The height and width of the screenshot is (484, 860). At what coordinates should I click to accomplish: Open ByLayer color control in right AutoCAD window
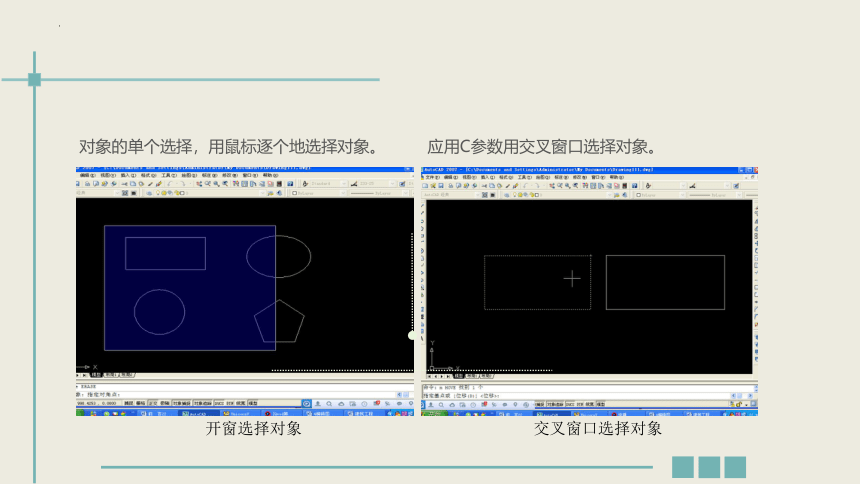[x=660, y=195]
